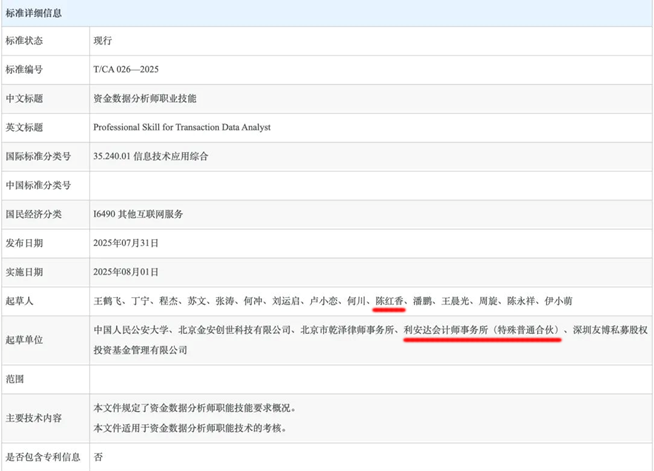The image size is (654, 471).
Task: Click drafting unit 北京金安创世科技有限公司
Action: click(x=234, y=329)
